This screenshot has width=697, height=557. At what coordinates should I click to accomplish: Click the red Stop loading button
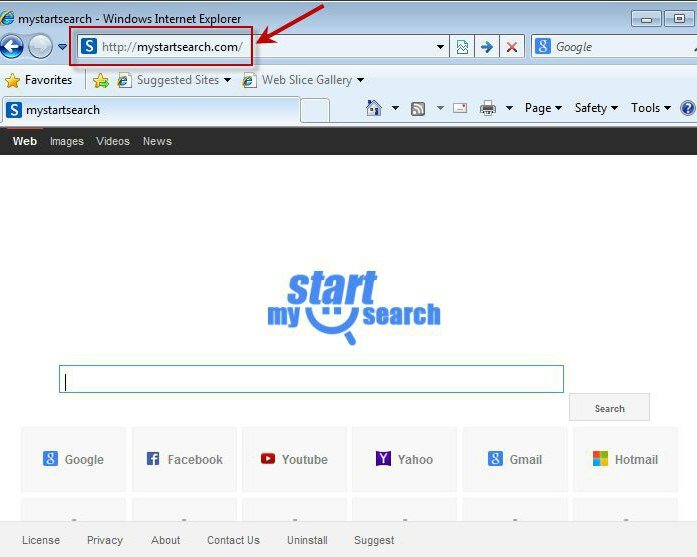point(512,47)
